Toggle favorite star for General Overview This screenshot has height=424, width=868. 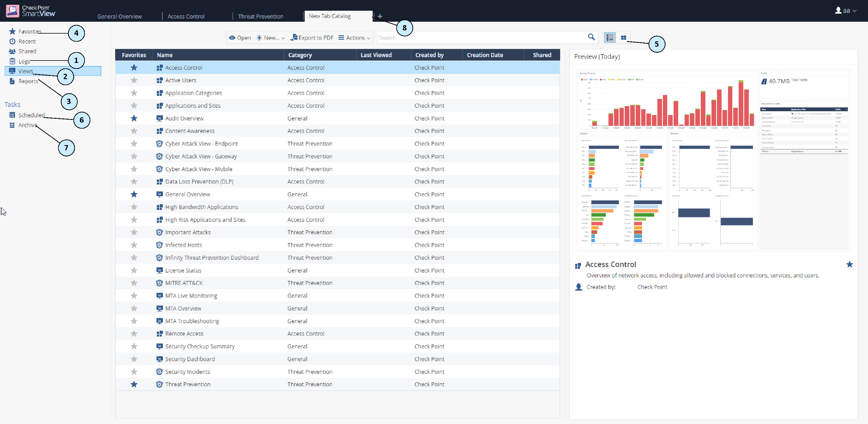[x=134, y=194]
